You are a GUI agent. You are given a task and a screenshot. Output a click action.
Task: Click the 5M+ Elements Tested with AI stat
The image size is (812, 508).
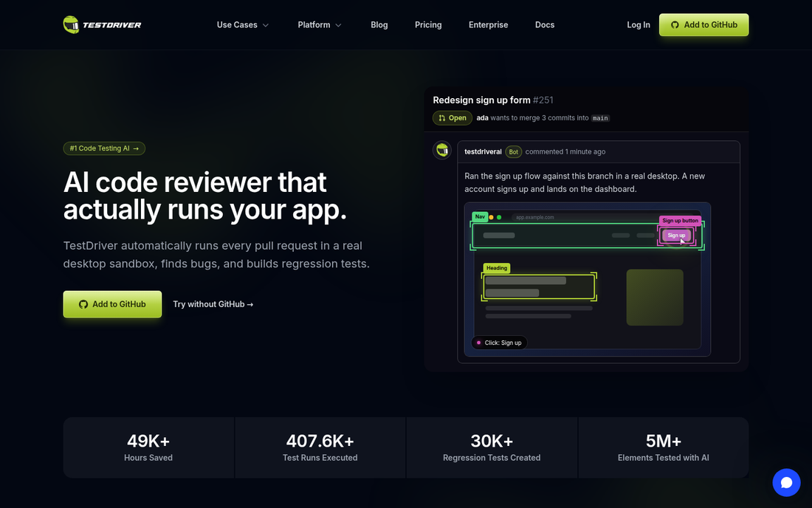664,447
